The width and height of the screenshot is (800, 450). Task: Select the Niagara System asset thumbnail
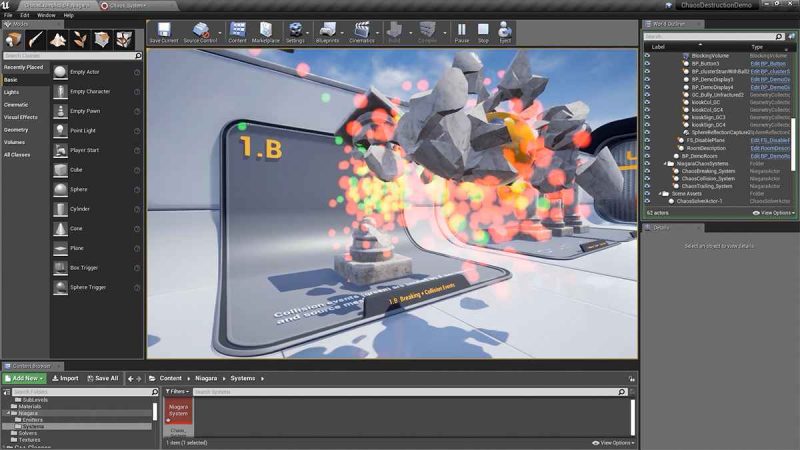(178, 412)
